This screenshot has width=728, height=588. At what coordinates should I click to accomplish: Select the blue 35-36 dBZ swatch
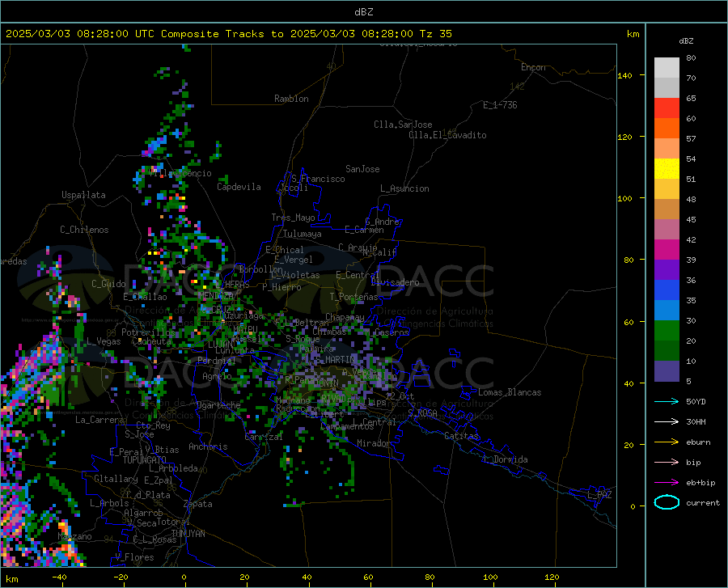[x=667, y=290]
